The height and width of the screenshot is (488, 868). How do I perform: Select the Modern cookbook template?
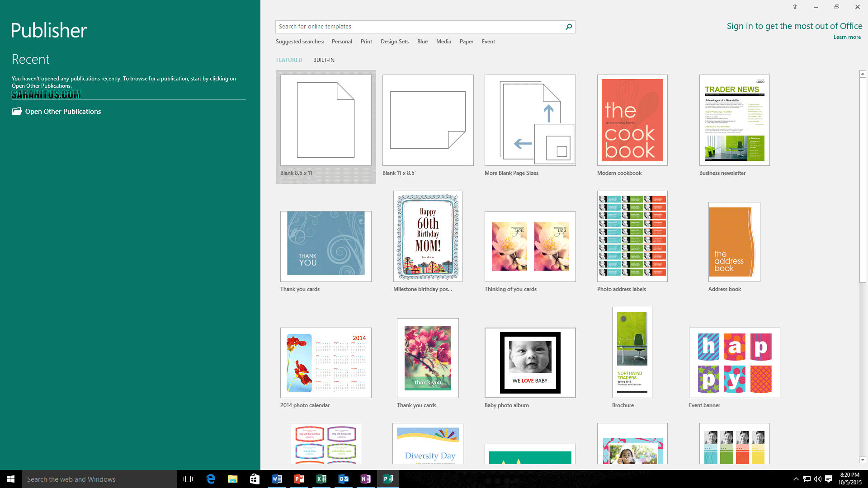tap(632, 120)
